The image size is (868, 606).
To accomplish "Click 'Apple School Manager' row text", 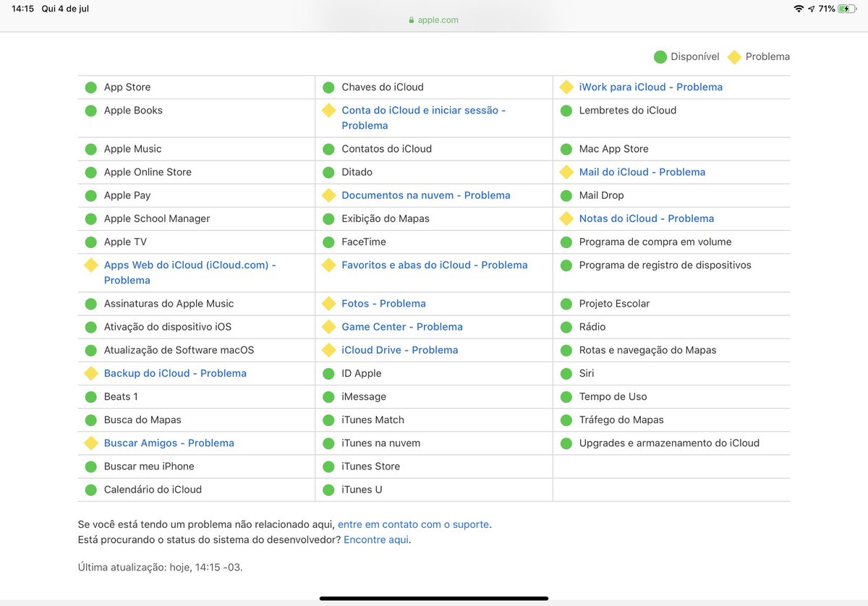I will [157, 218].
